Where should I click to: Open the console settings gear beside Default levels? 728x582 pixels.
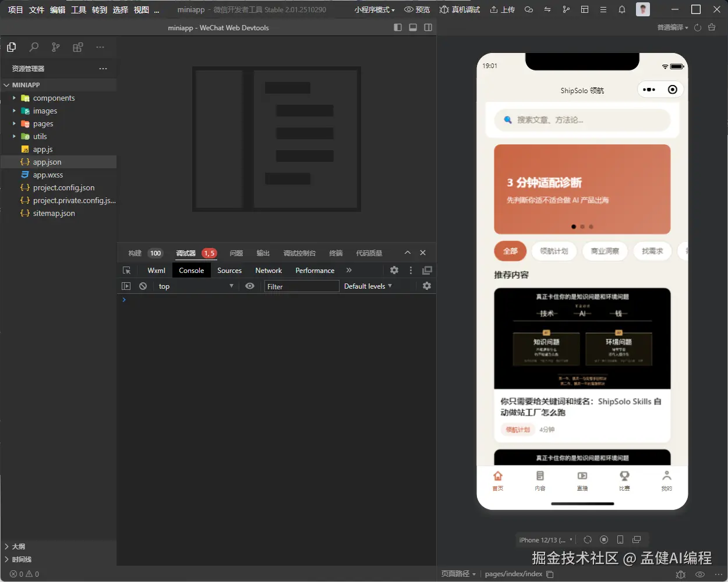[427, 286]
